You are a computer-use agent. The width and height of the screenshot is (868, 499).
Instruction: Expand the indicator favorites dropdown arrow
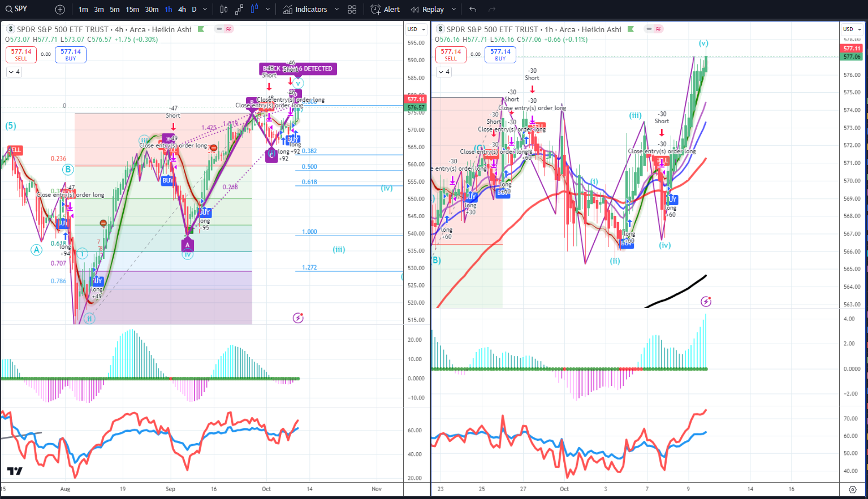(336, 10)
